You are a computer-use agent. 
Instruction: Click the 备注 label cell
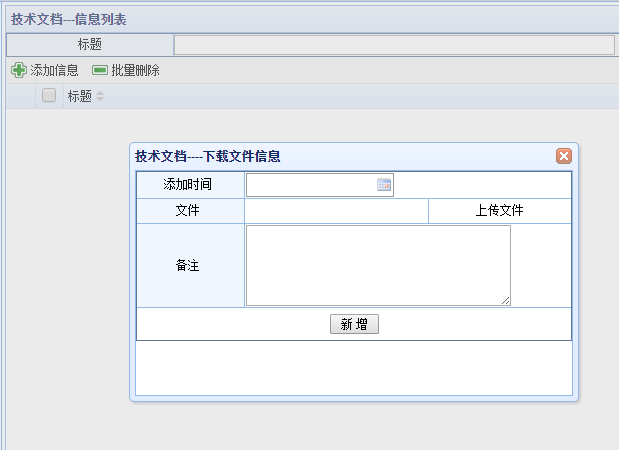pos(189,266)
